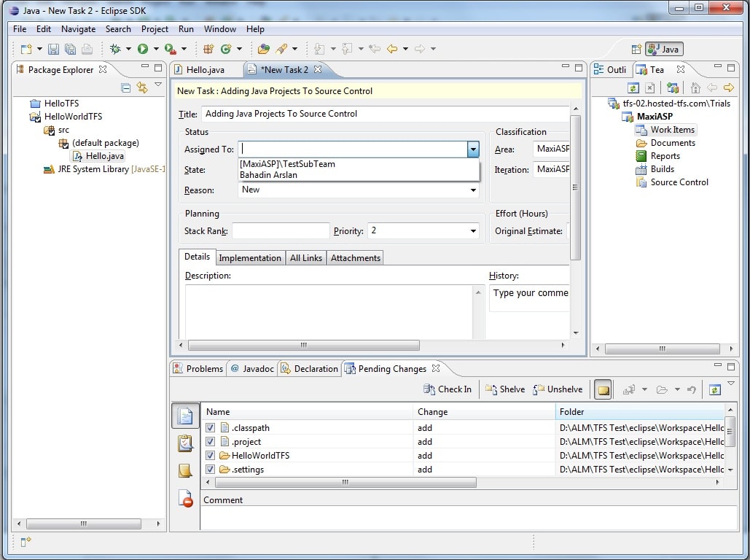Click the New wizard toolbar icon

point(26,49)
